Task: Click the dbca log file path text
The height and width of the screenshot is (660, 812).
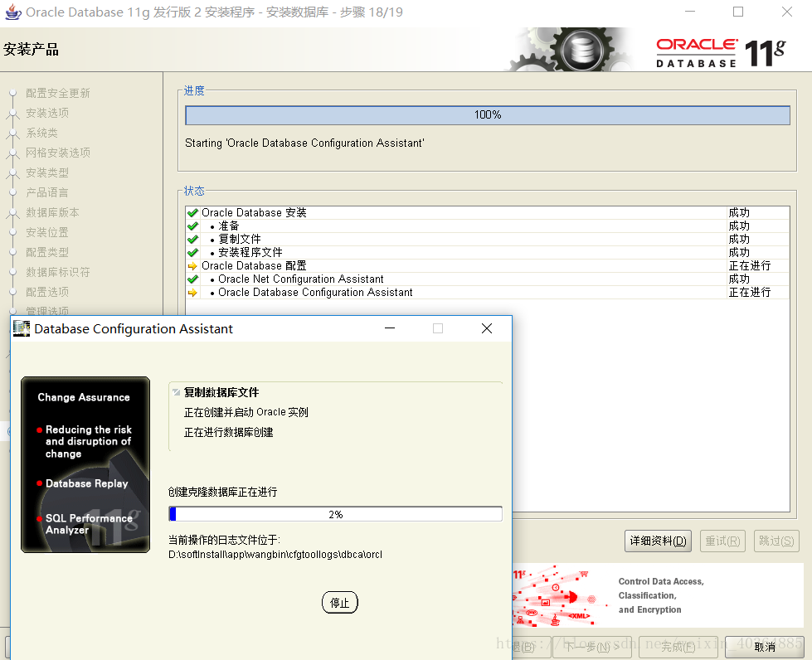Action: click(275, 555)
